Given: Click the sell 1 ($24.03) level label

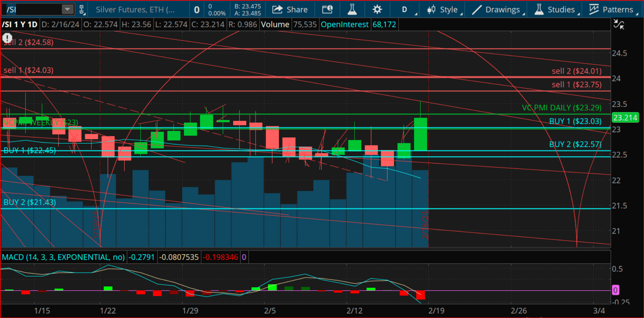Looking at the screenshot, I should [29, 70].
